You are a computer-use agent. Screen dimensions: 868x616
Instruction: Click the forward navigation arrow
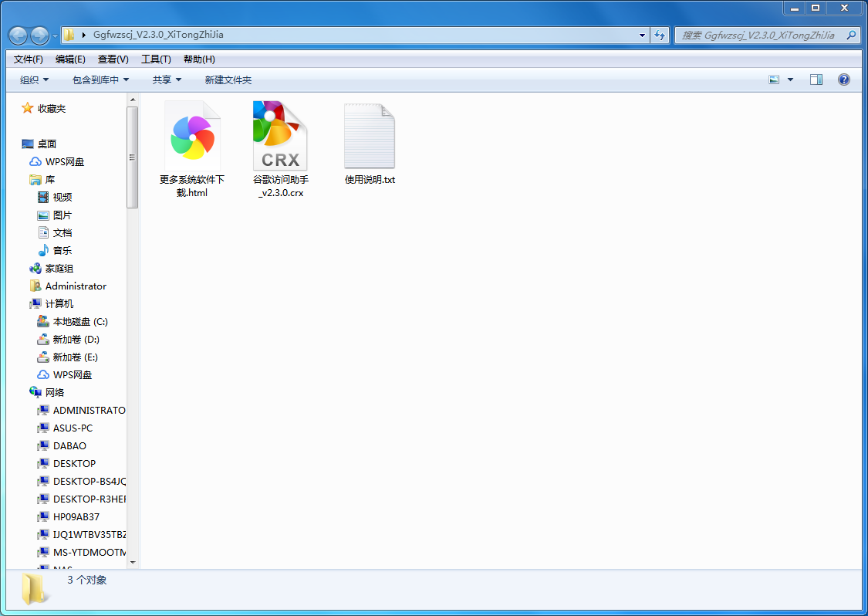(39, 36)
